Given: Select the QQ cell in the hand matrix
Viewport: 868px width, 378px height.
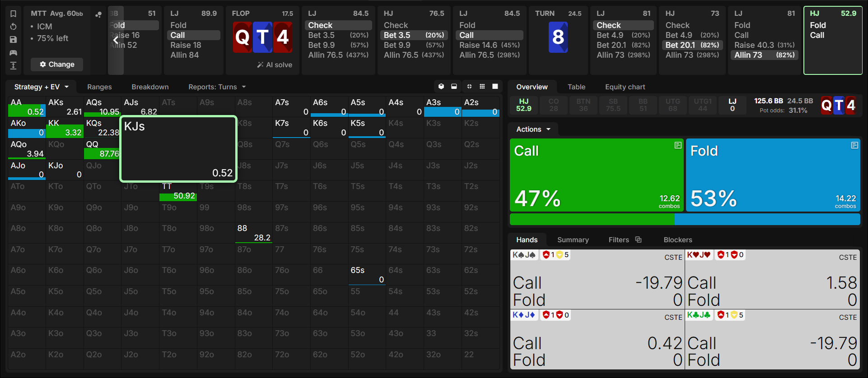Looking at the screenshot, I should coord(102,149).
